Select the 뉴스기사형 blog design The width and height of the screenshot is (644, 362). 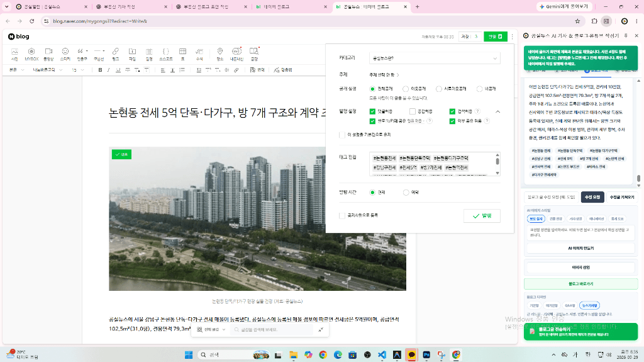tap(590, 305)
